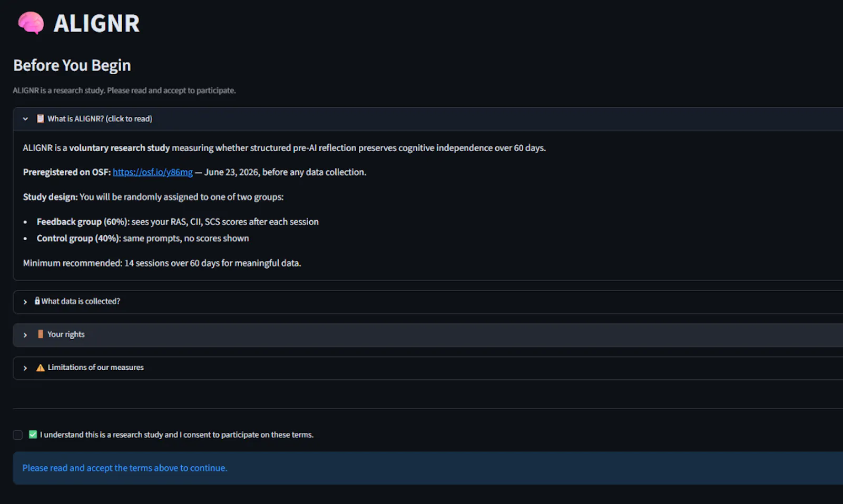Check the consent to participate checkbox
This screenshot has height=504, width=843.
coord(18,435)
